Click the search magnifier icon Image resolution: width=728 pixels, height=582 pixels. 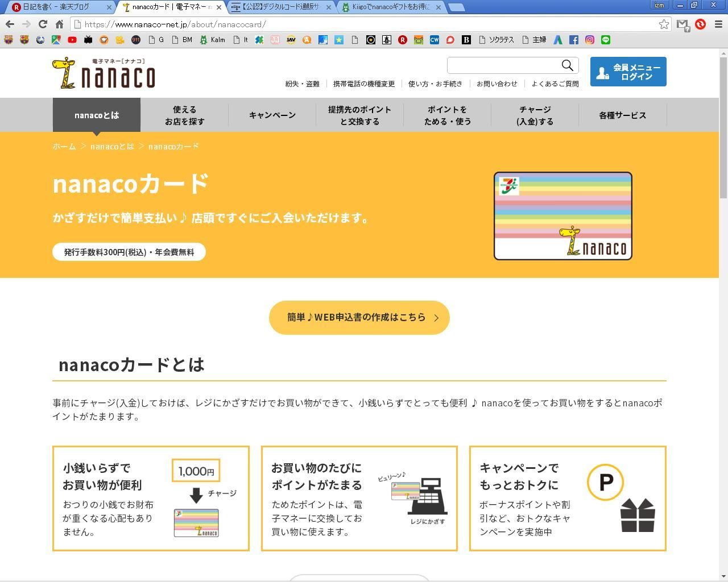click(x=567, y=65)
